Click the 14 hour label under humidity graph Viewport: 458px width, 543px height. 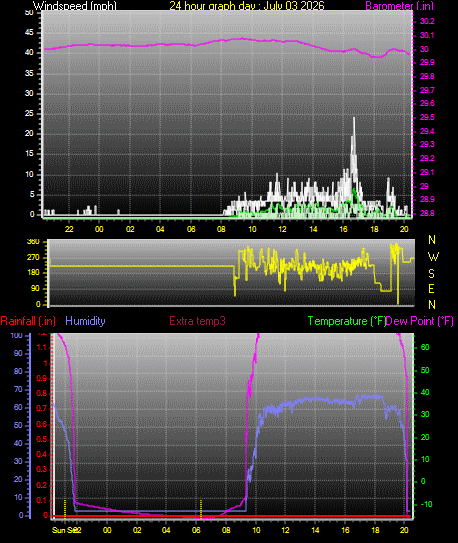pos(315,530)
